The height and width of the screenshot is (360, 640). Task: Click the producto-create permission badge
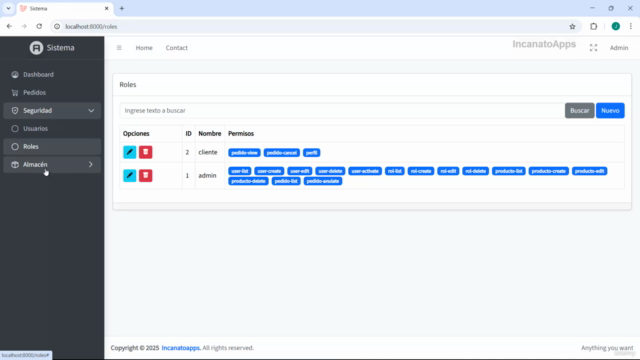(x=549, y=171)
